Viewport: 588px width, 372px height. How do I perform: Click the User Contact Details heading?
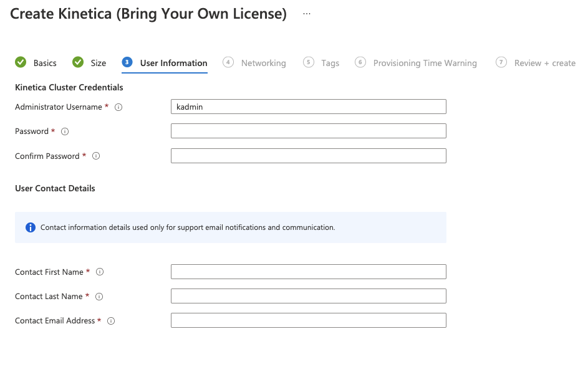55,188
